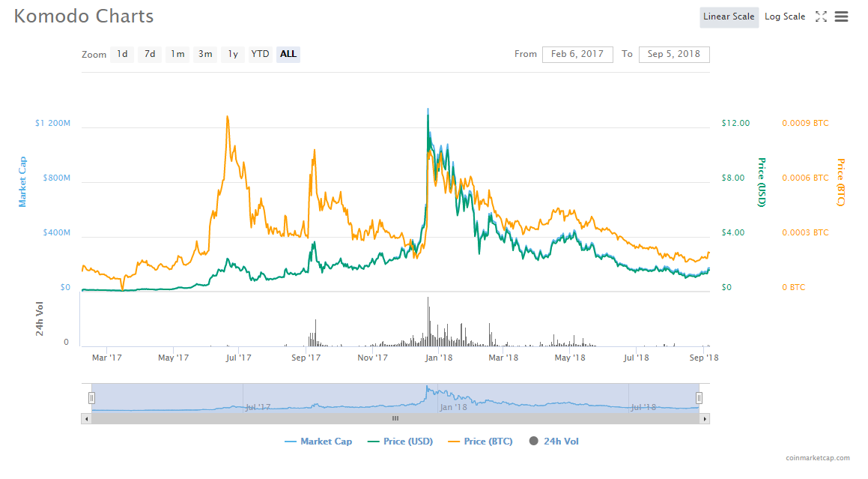
Task: Click the 0.0009 BTC axis label
Action: pos(805,123)
